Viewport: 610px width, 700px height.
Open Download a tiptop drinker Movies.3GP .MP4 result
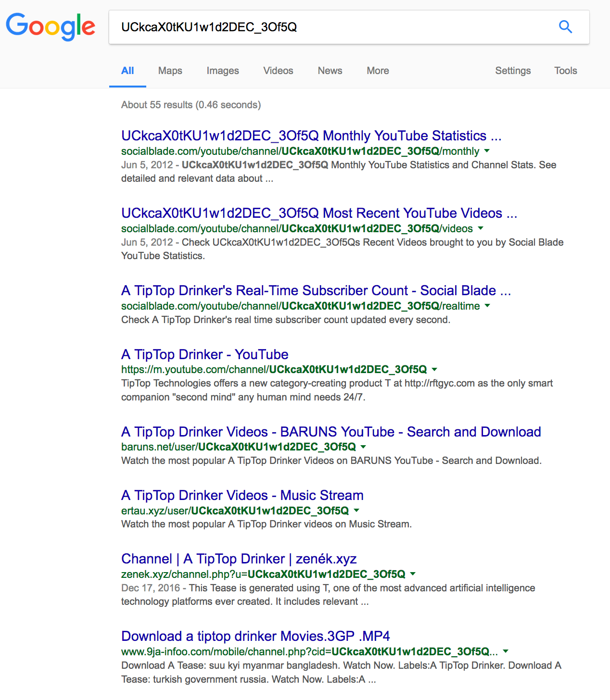255,636
